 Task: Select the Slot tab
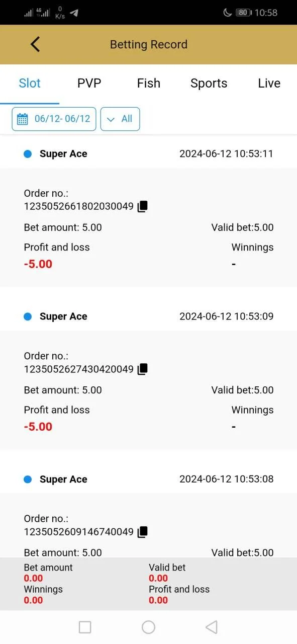click(30, 83)
